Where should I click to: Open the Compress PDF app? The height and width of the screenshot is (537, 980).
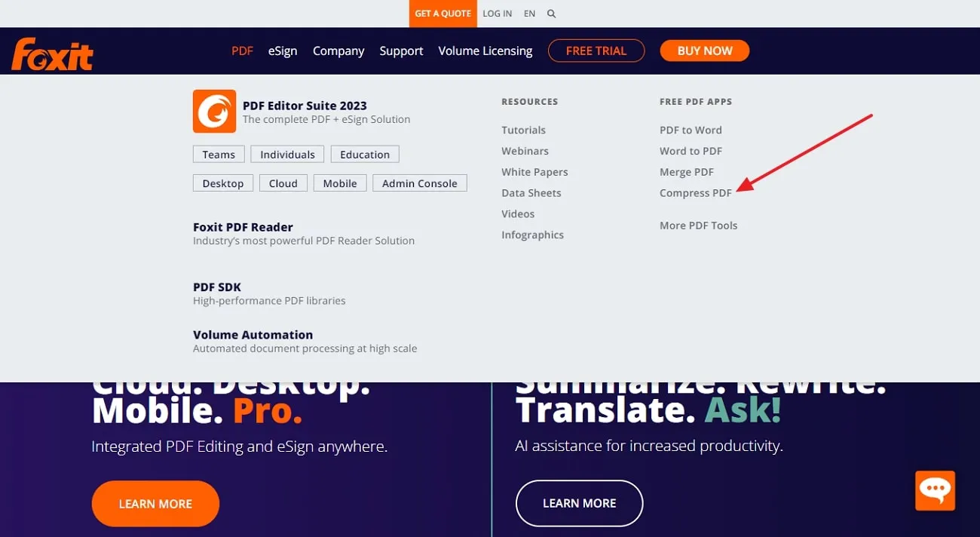pyautogui.click(x=696, y=193)
